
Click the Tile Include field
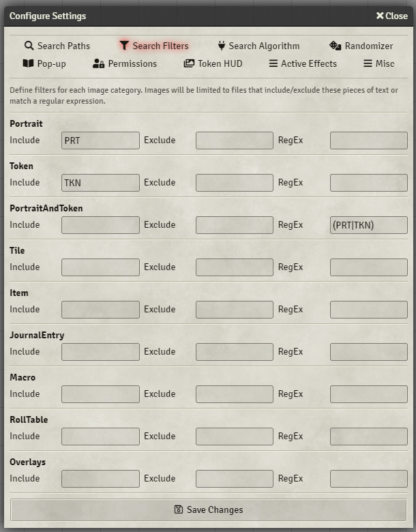click(100, 267)
